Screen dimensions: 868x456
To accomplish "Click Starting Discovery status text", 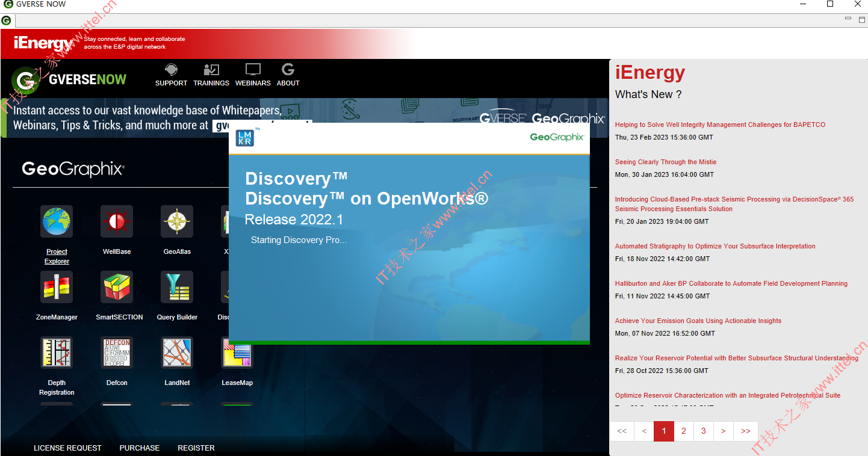I will coord(299,240).
